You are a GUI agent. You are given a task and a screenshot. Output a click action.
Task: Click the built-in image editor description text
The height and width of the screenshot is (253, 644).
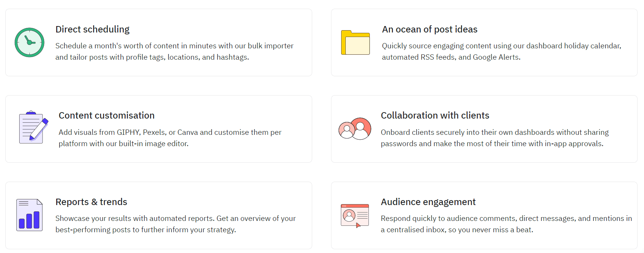click(x=124, y=144)
